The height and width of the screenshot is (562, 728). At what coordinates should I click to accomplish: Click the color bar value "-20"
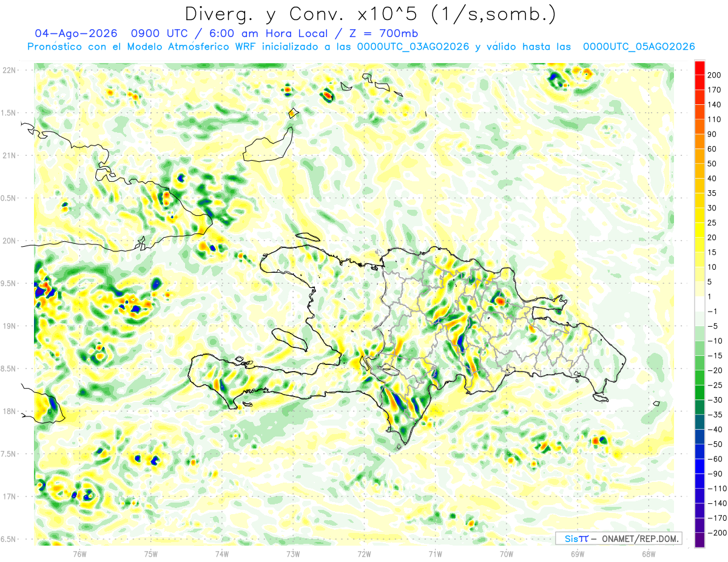click(x=715, y=371)
